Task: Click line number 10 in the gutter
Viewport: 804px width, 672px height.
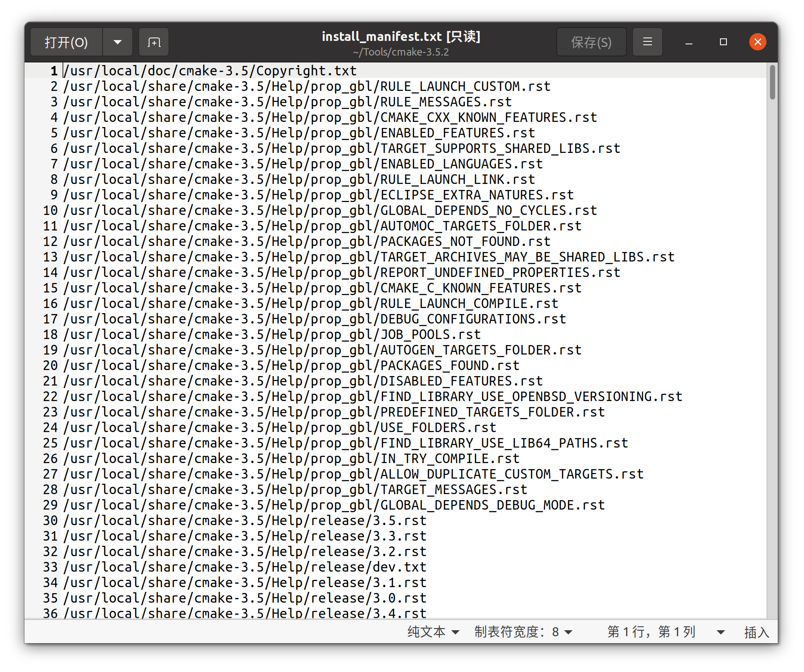Action: pos(50,210)
